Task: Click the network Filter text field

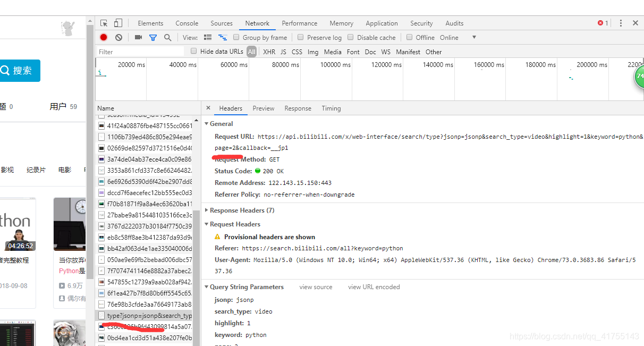Action: pyautogui.click(x=140, y=52)
